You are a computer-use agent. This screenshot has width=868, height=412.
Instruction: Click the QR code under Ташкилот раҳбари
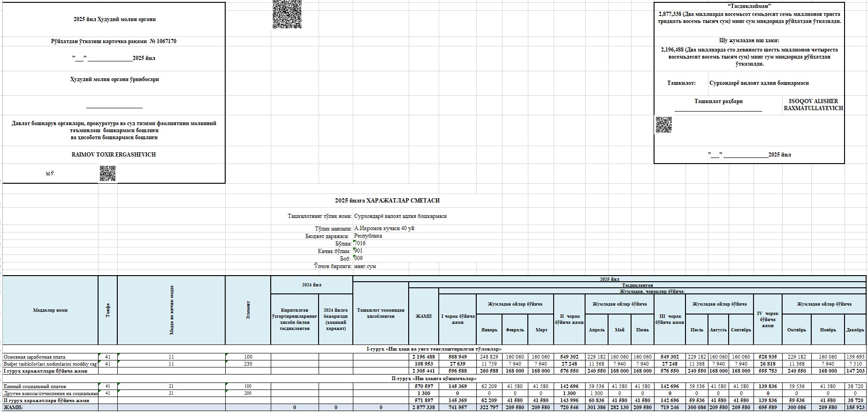pyautogui.click(x=663, y=125)
